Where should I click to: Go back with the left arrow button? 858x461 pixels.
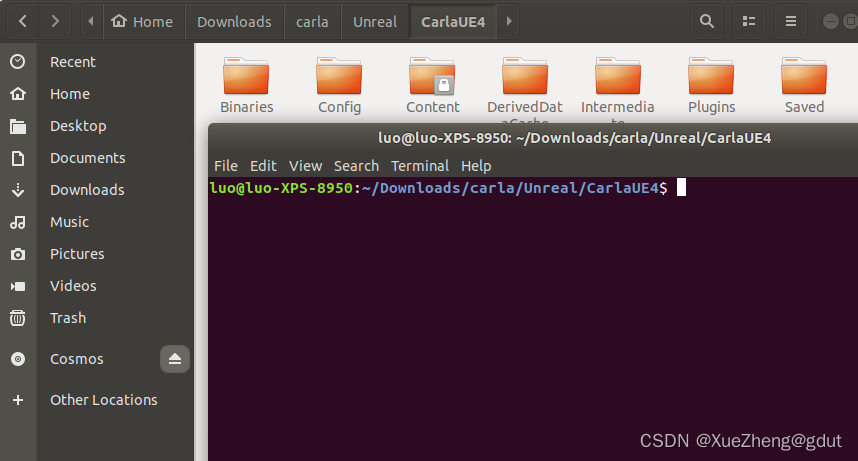[23, 21]
